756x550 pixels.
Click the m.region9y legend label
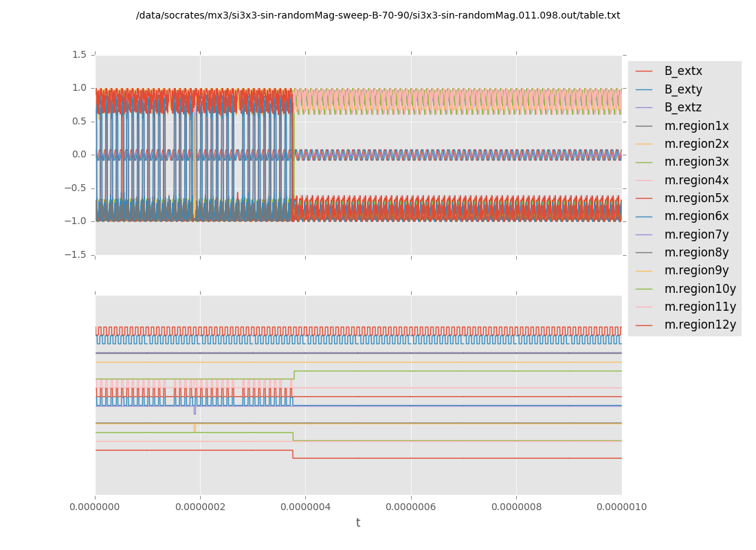[x=696, y=270]
